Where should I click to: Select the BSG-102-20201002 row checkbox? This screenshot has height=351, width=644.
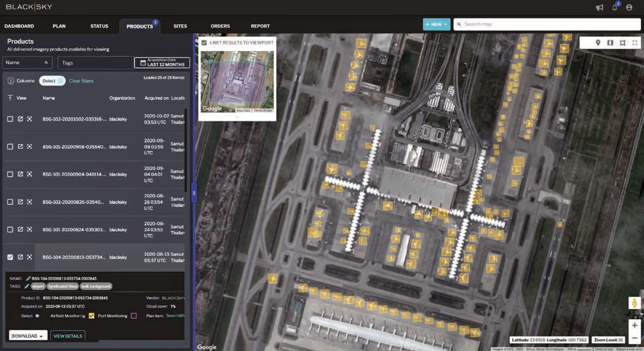pyautogui.click(x=10, y=119)
